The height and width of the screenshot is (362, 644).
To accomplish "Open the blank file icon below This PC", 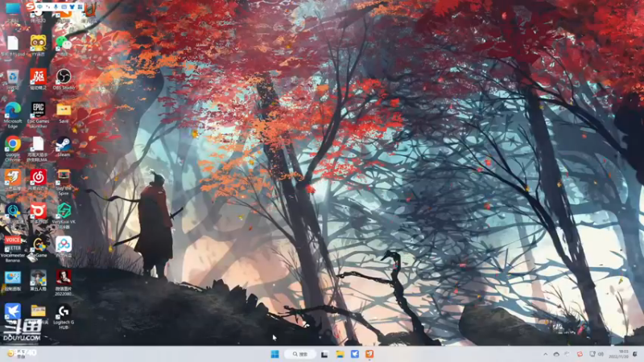I will point(13,45).
